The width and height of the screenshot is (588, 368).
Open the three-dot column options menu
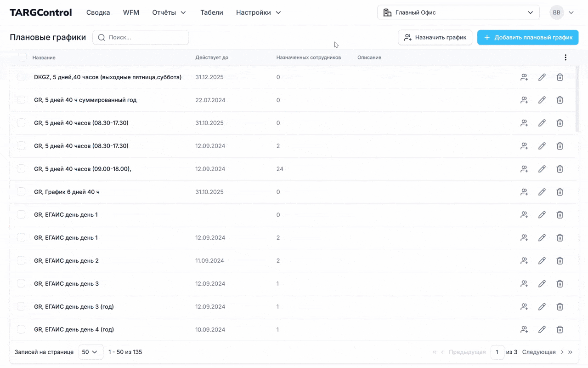point(565,57)
